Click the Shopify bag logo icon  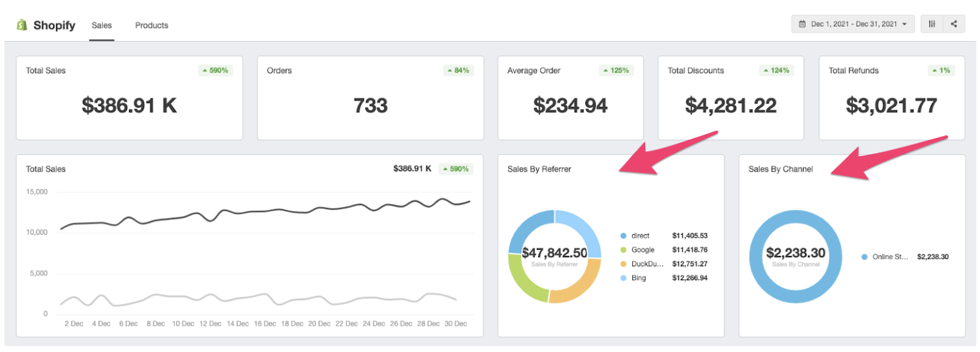22,25
